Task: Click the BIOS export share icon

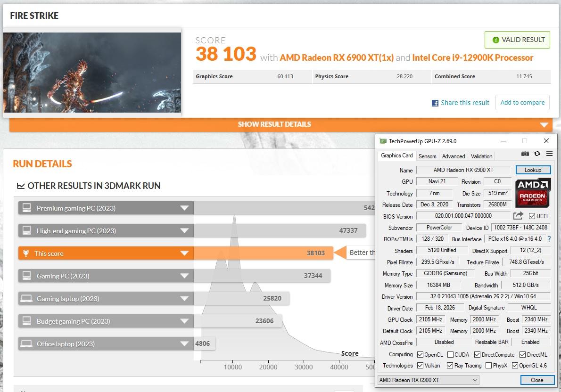Action: 518,216
